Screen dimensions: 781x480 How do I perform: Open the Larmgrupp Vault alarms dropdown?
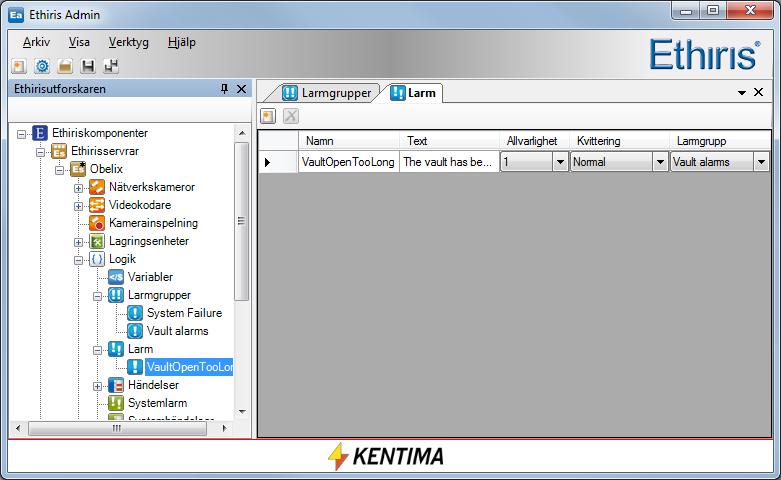pos(761,162)
